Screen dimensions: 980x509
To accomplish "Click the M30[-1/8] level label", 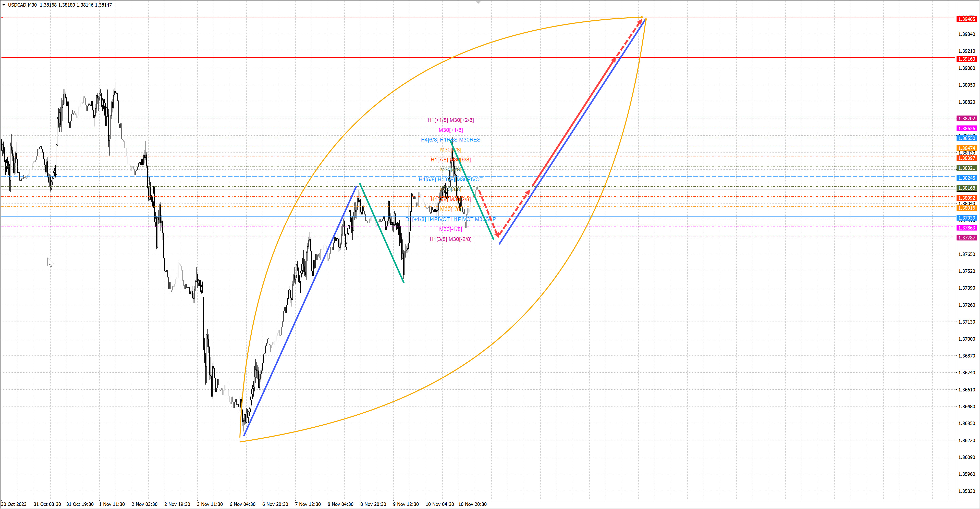I will [450, 229].
